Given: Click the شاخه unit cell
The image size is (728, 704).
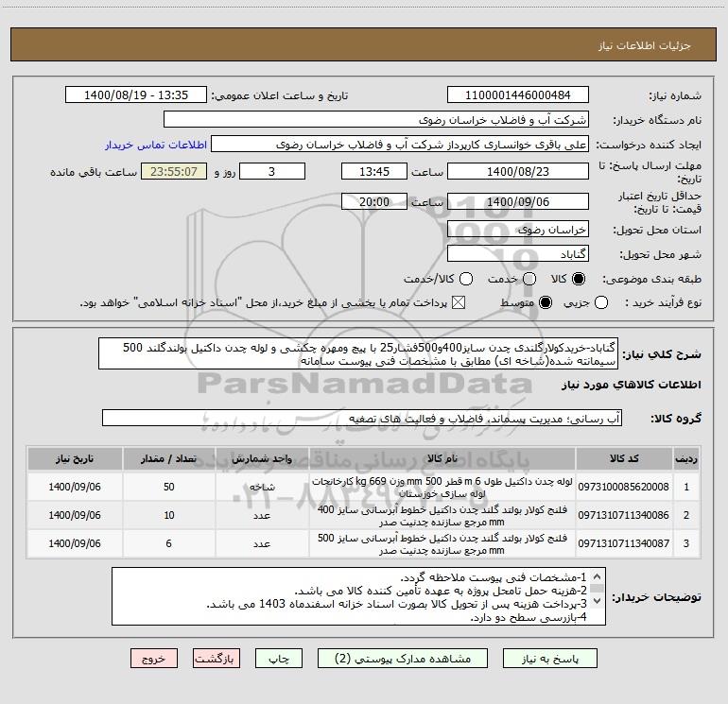Looking at the screenshot, I should click(x=262, y=487).
